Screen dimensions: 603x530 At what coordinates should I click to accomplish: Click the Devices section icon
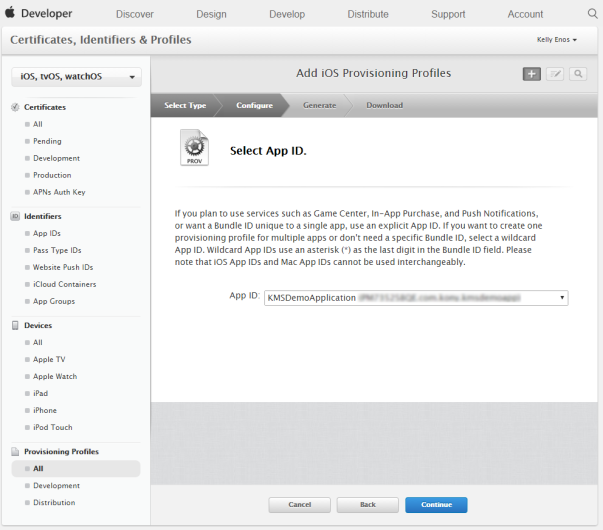(15, 325)
